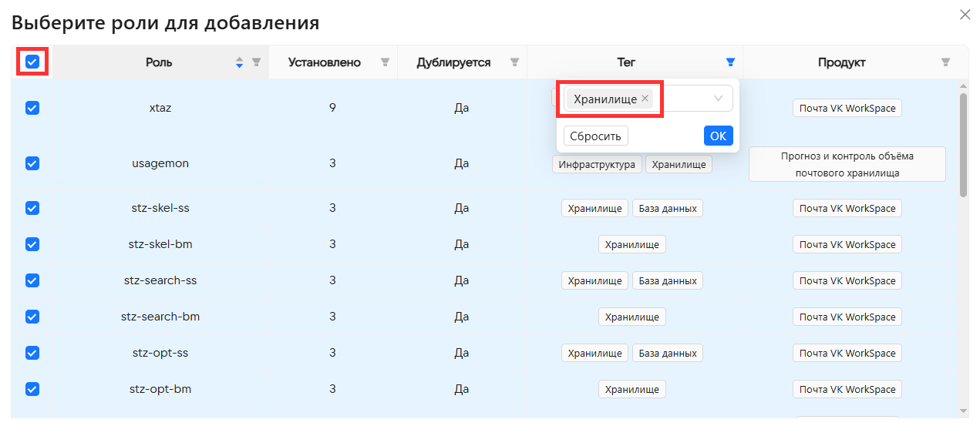This screenshot has height=426, width=980.
Task: Click the Роль column header
Action: [159, 62]
